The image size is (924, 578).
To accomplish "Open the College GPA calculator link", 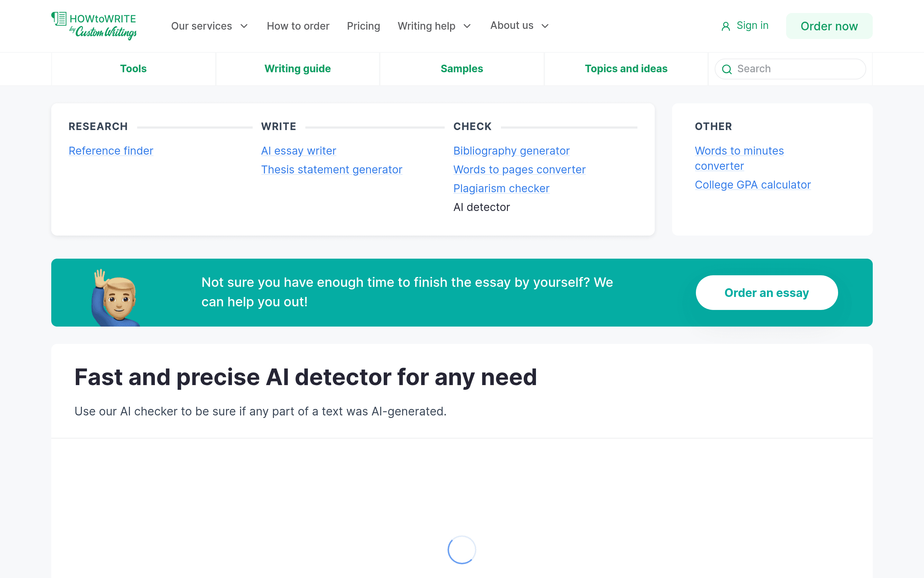I will (x=753, y=185).
